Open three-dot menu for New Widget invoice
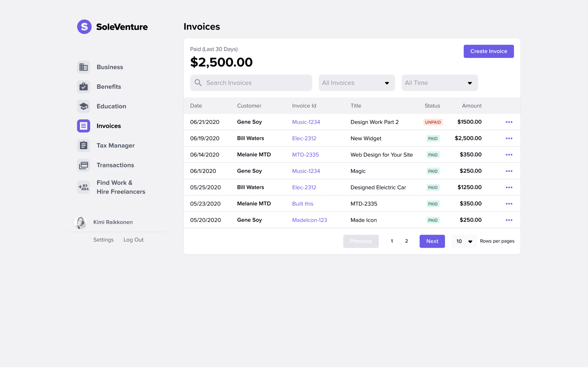The image size is (588, 368). pyautogui.click(x=509, y=138)
